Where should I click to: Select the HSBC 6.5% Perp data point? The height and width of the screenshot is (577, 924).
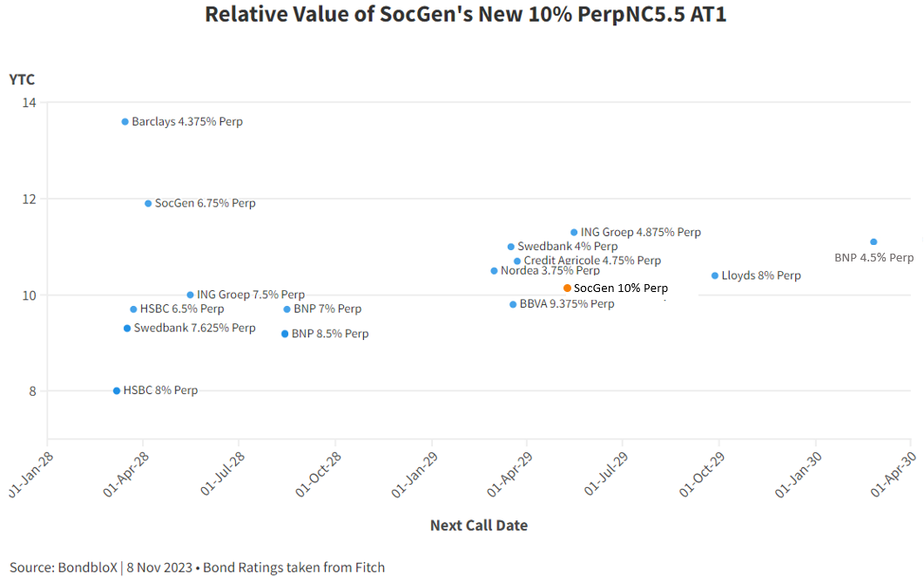(133, 309)
